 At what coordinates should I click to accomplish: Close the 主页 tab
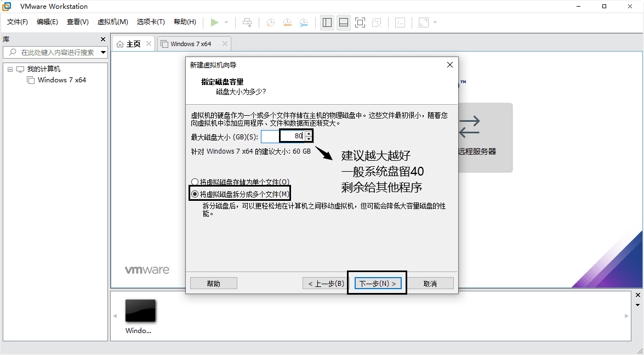pyautogui.click(x=149, y=43)
